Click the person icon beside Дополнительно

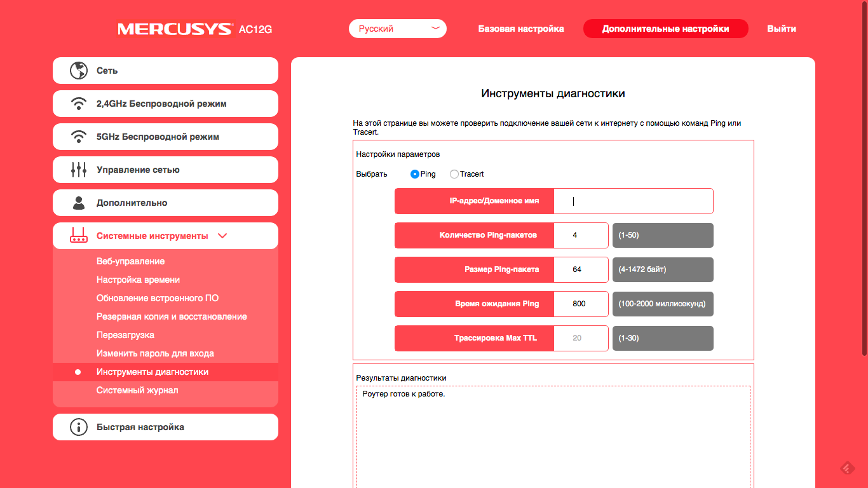coord(79,203)
